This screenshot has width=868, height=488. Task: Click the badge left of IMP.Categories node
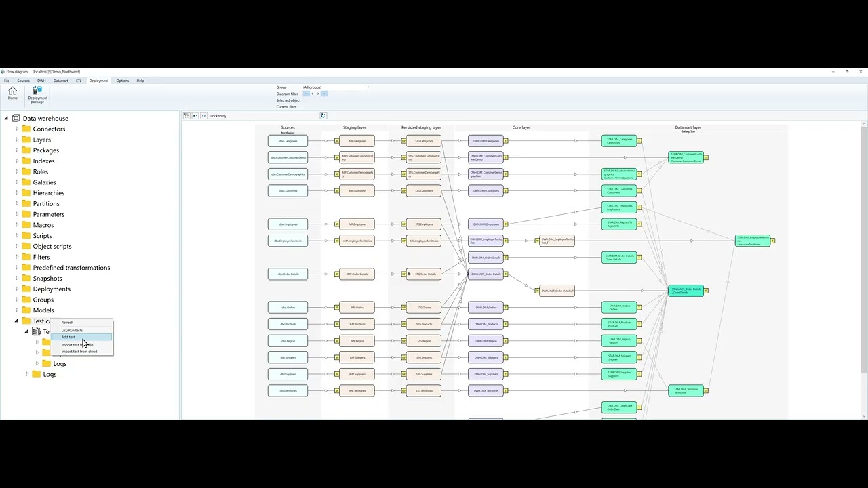click(x=337, y=141)
